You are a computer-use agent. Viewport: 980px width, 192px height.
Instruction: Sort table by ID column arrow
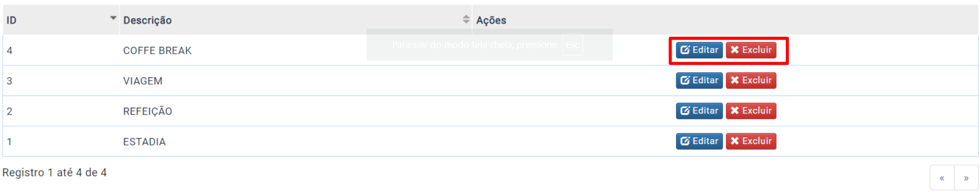tap(113, 18)
